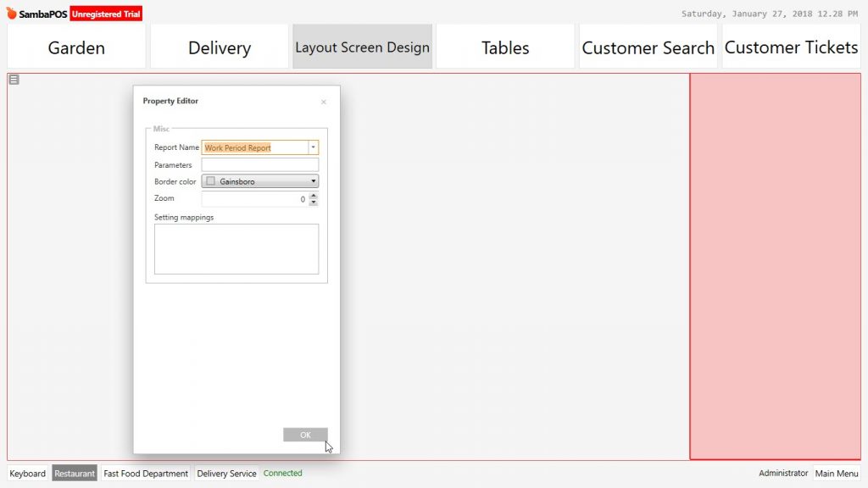
Task: Open the Garden tab
Action: pyautogui.click(x=76, y=47)
